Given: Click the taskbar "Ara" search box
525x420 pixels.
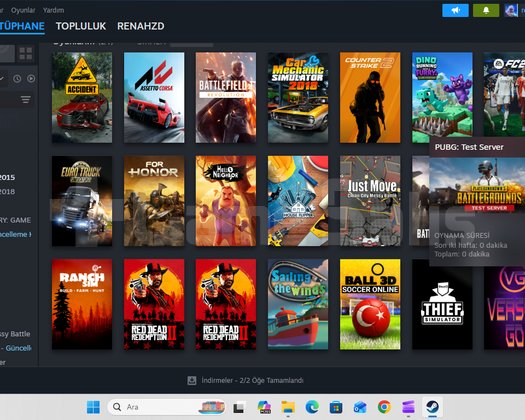Looking at the screenshot, I should (167, 407).
